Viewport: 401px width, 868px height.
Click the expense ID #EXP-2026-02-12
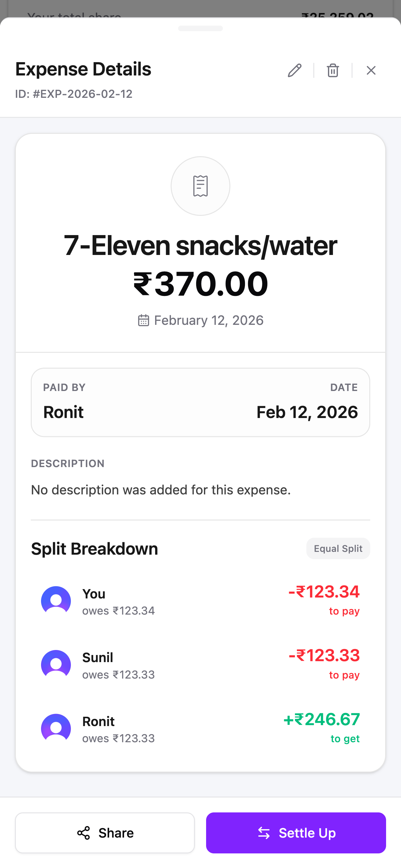(74, 94)
